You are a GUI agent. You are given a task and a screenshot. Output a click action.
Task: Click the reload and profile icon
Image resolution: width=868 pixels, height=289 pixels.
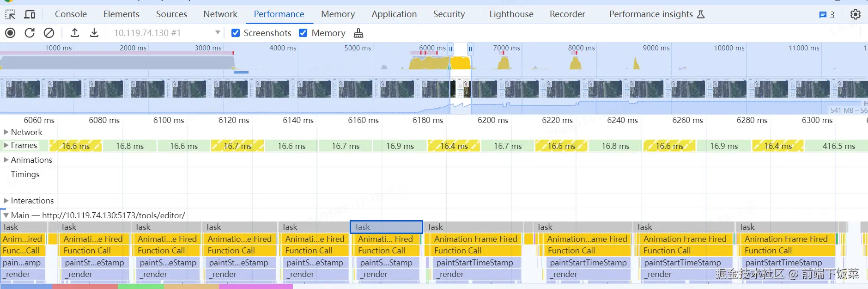pos(30,33)
